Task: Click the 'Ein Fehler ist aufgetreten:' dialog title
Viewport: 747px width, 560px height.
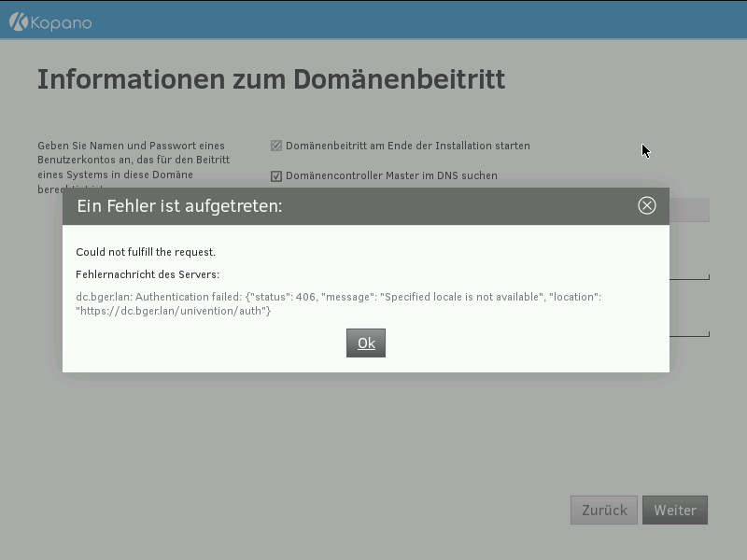Action: (x=179, y=205)
